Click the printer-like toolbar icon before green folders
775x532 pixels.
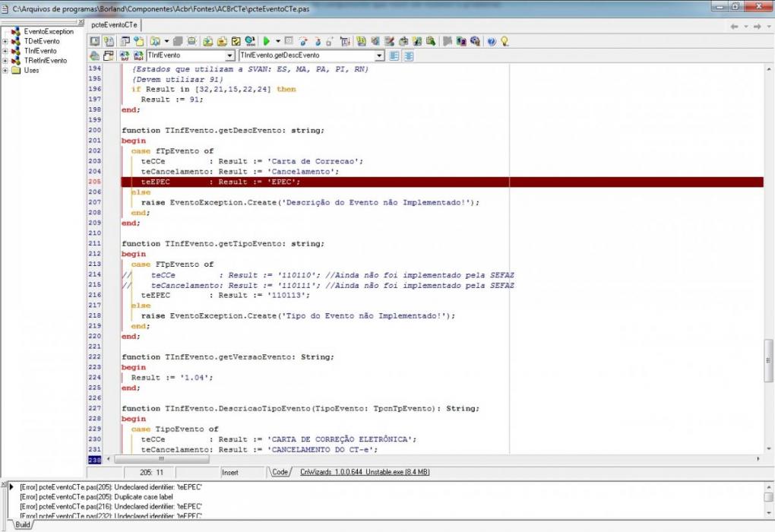coord(191,42)
